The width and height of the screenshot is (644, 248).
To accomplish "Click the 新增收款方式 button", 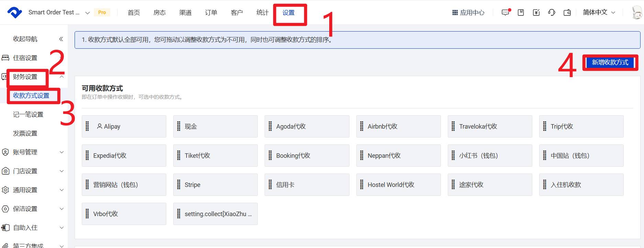I will (610, 62).
